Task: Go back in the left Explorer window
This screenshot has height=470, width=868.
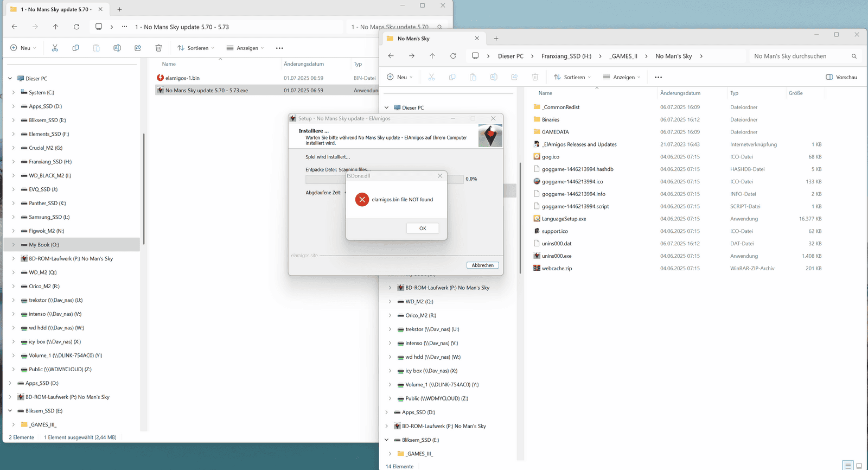Action: [x=14, y=27]
